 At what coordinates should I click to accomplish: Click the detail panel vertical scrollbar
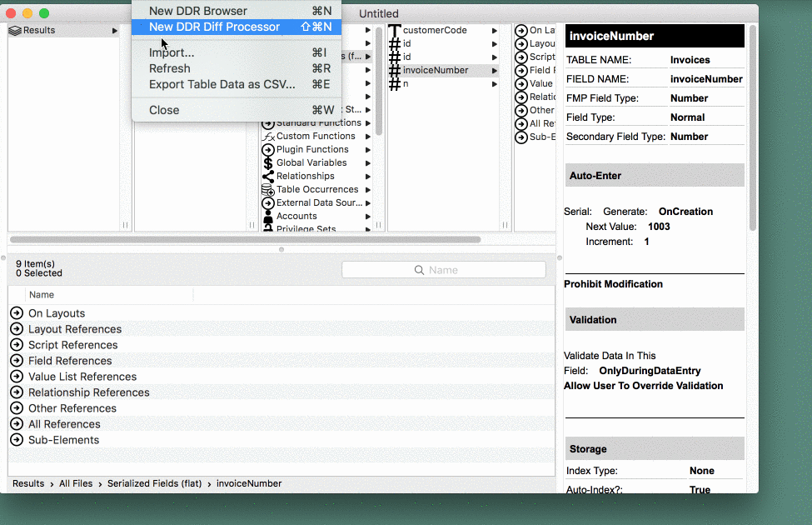(x=752, y=127)
